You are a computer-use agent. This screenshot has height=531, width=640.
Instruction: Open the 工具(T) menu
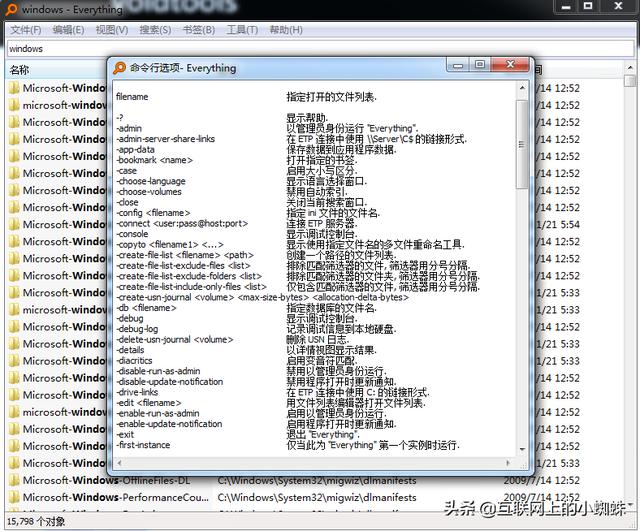[242, 30]
